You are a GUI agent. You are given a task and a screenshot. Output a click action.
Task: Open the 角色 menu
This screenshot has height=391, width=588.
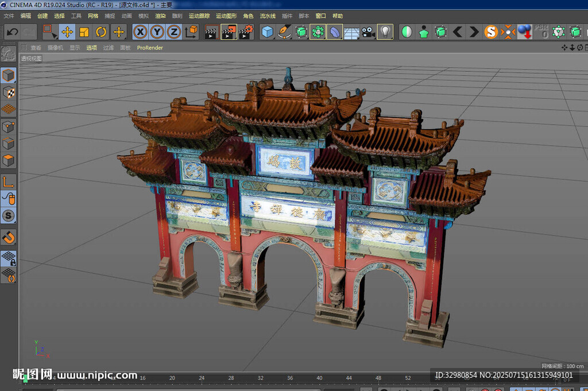pyautogui.click(x=248, y=16)
